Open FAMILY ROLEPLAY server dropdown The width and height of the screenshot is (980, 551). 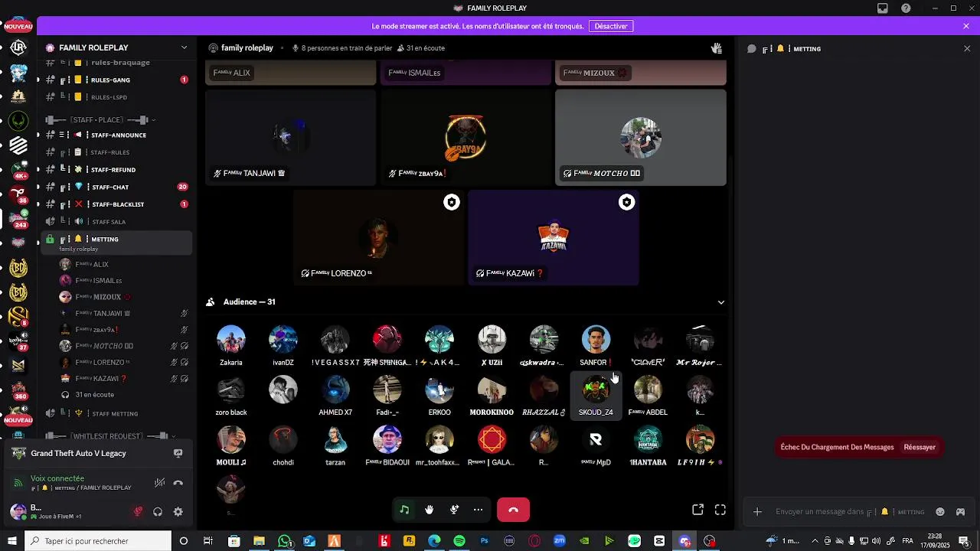pos(184,47)
